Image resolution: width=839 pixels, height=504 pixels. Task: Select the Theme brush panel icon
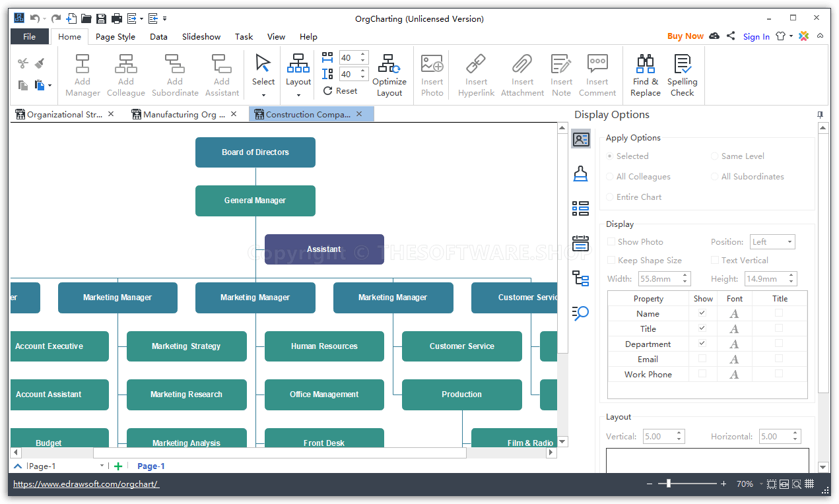point(580,173)
